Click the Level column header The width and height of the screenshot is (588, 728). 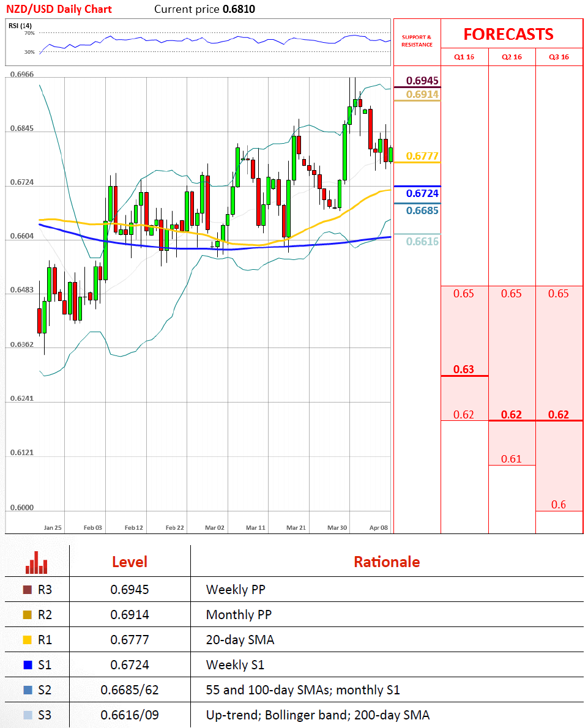tap(130, 562)
